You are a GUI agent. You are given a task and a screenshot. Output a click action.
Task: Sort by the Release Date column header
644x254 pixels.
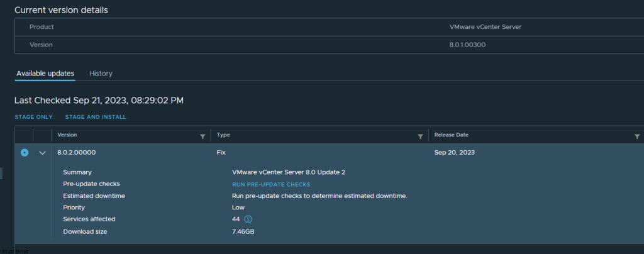[x=451, y=135]
